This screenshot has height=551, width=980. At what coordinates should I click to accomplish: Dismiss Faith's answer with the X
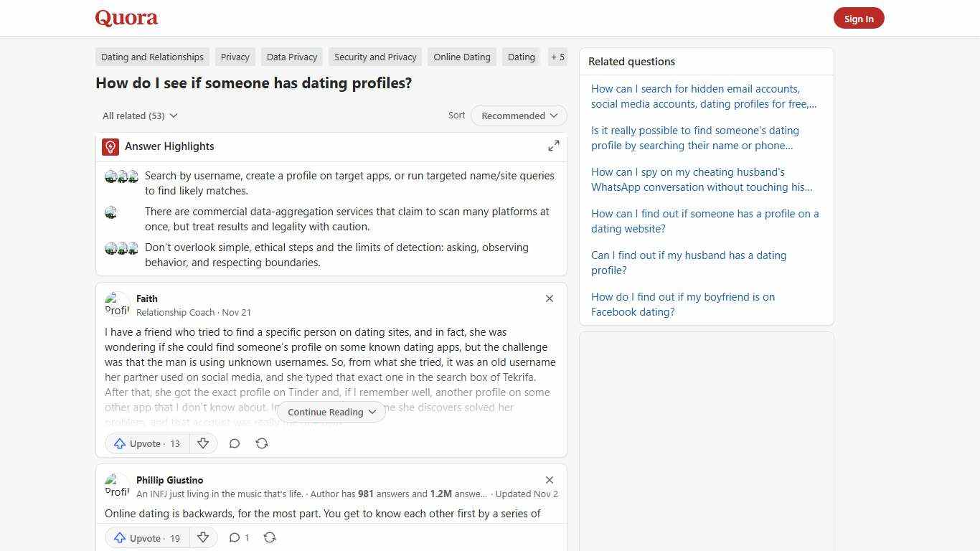pyautogui.click(x=550, y=298)
